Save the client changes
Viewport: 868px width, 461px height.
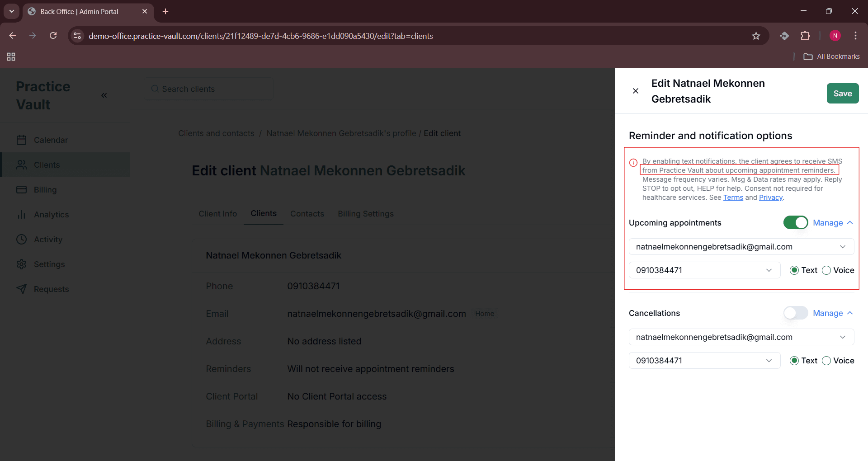click(x=842, y=93)
